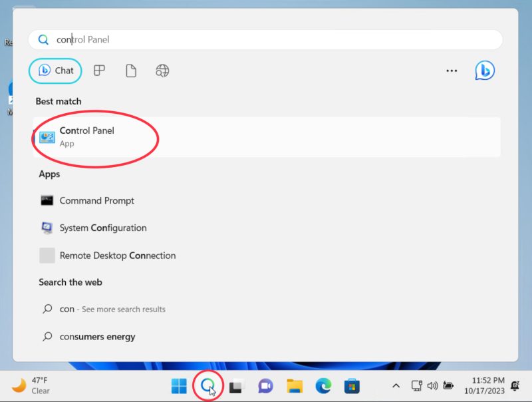Launch Microsoft Edge from the taskbar

click(x=323, y=385)
